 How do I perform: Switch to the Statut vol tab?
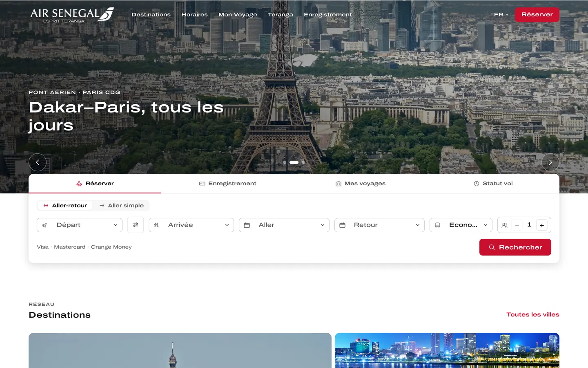(x=493, y=184)
